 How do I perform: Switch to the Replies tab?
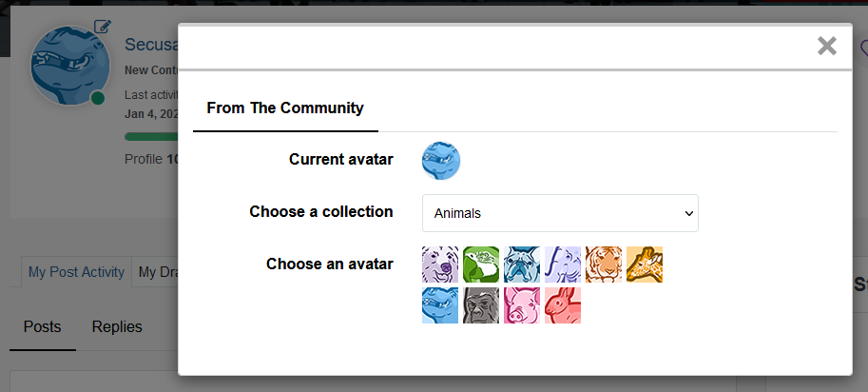click(x=117, y=327)
